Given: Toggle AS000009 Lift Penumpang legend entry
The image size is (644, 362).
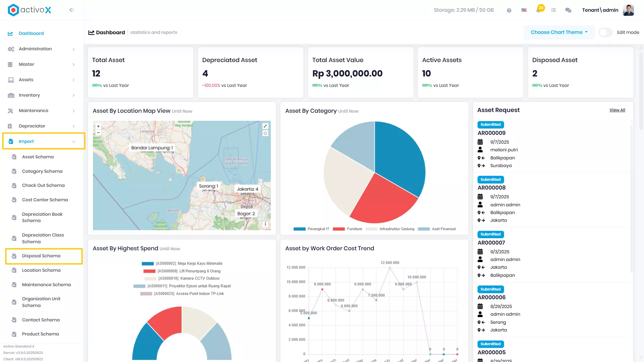Looking at the screenshot, I should [x=182, y=271].
